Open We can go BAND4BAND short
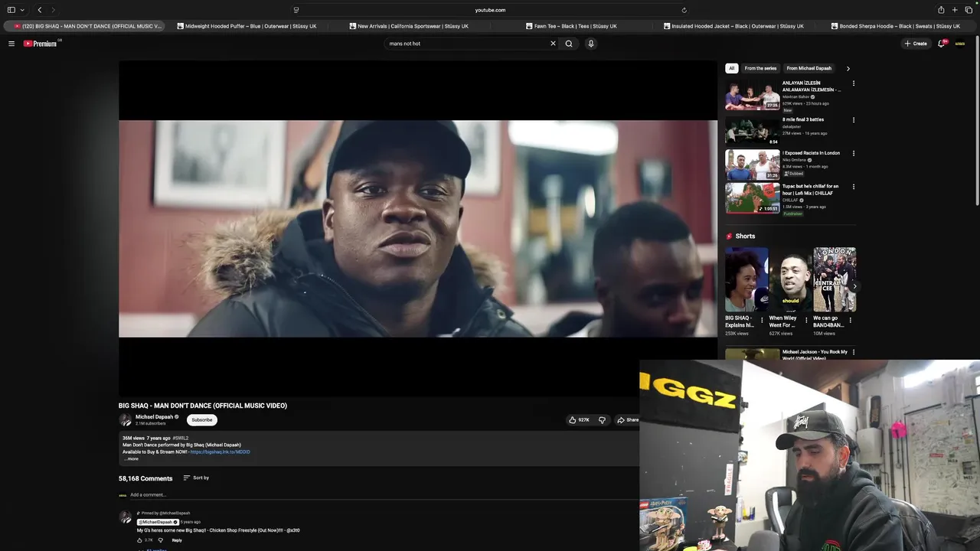Screen dimensions: 980x551 pos(835,279)
